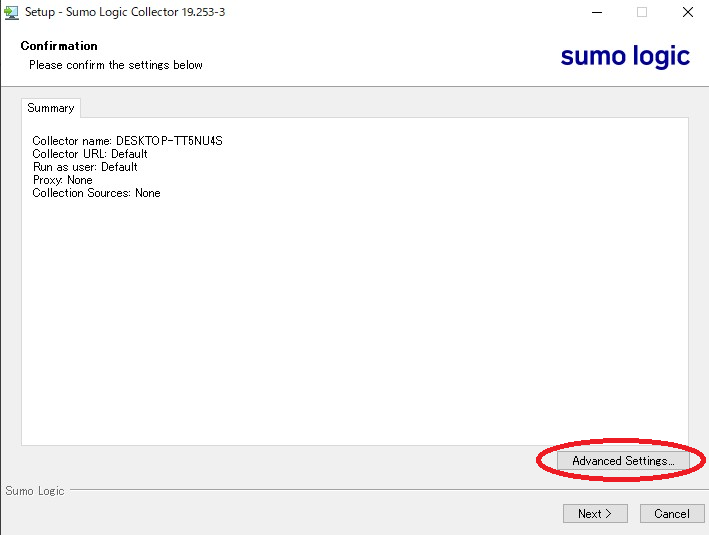709x535 pixels.
Task: Click the Confirmation heading
Action: pos(59,46)
